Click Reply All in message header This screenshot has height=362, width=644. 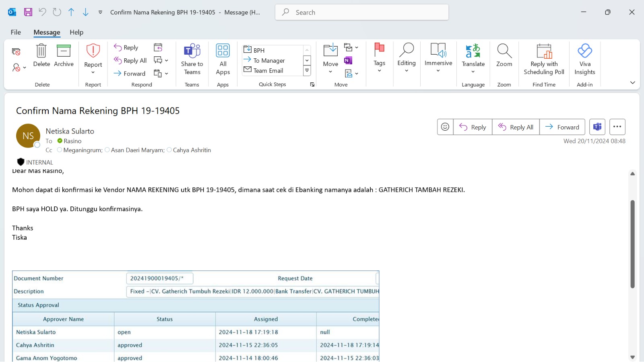[x=516, y=127]
